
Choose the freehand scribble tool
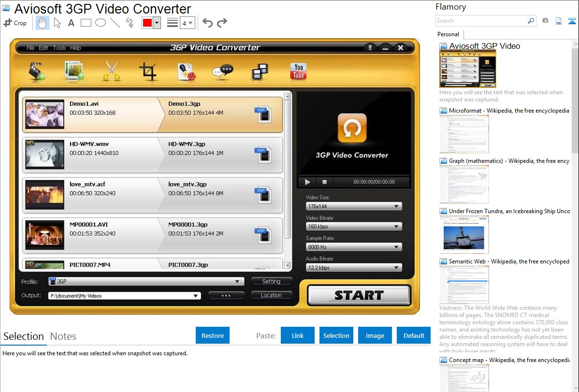point(130,23)
